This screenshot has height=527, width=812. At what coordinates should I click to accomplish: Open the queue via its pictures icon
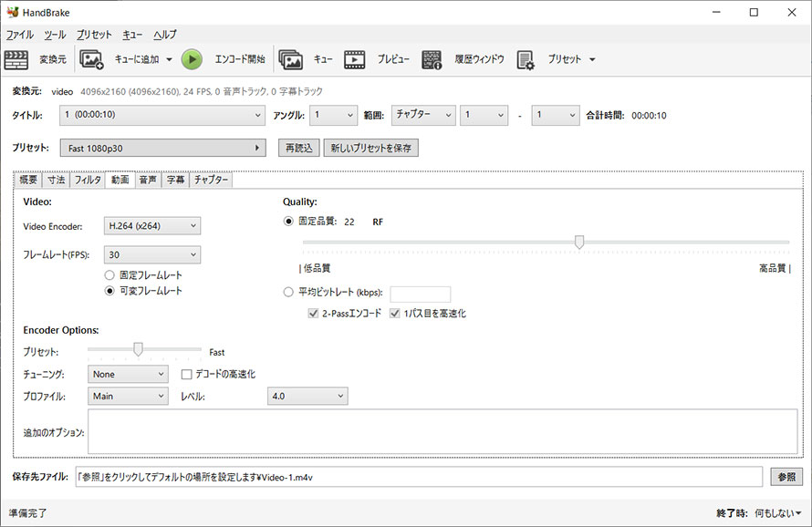[x=290, y=59]
